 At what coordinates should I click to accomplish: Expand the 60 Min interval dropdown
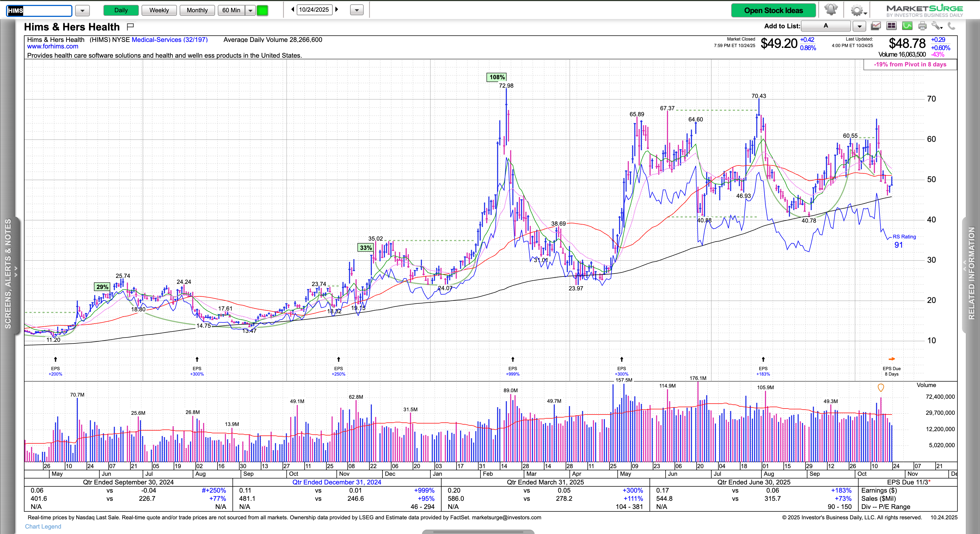click(250, 10)
